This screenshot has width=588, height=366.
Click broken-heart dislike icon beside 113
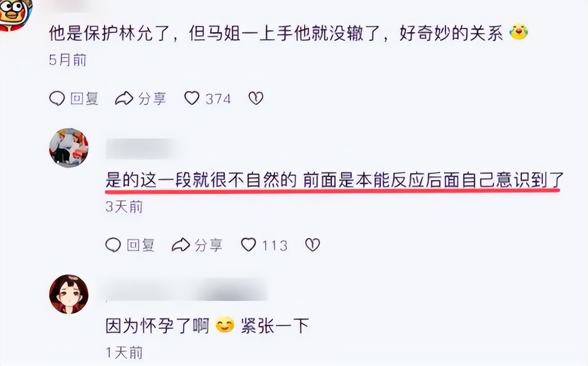point(313,245)
